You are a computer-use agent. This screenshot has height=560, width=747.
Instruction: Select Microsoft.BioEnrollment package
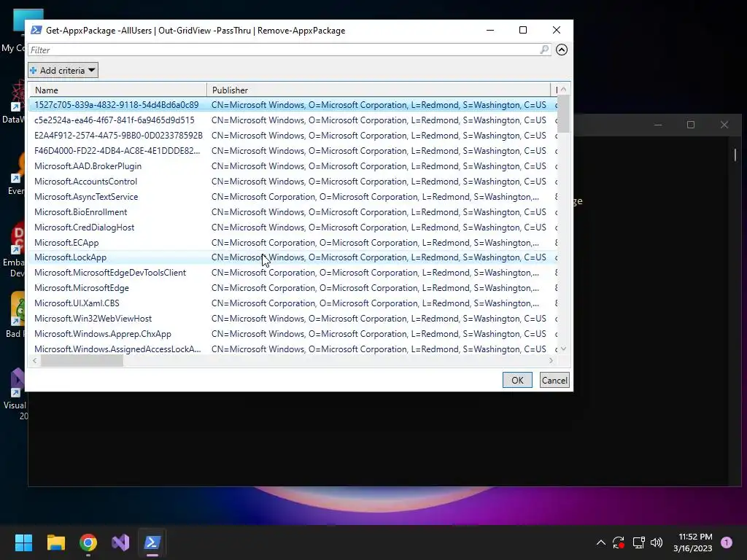coord(293,212)
